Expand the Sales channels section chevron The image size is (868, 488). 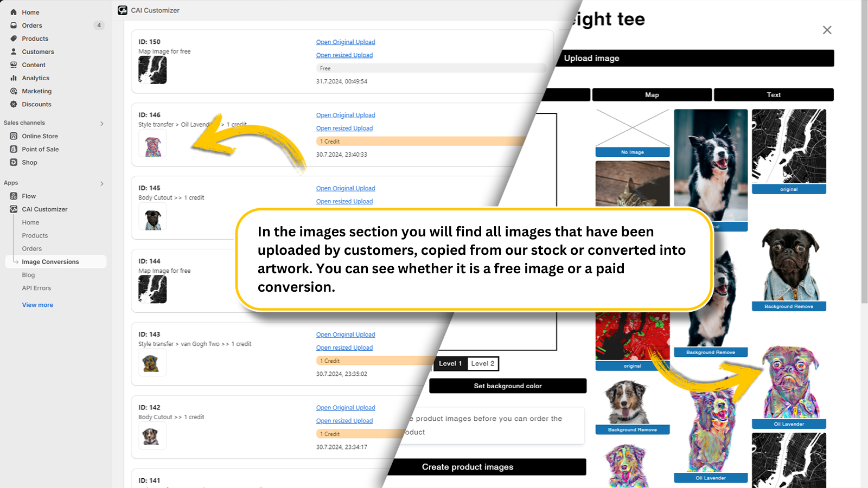coord(102,124)
